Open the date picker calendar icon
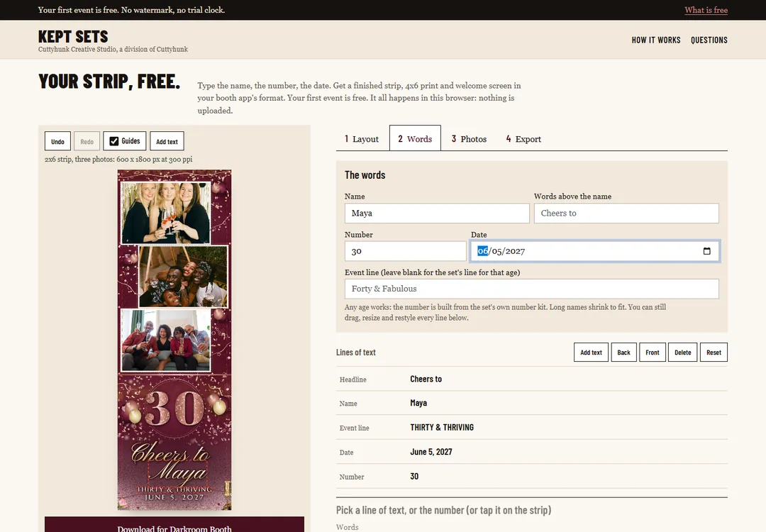The image size is (766, 532). (706, 251)
